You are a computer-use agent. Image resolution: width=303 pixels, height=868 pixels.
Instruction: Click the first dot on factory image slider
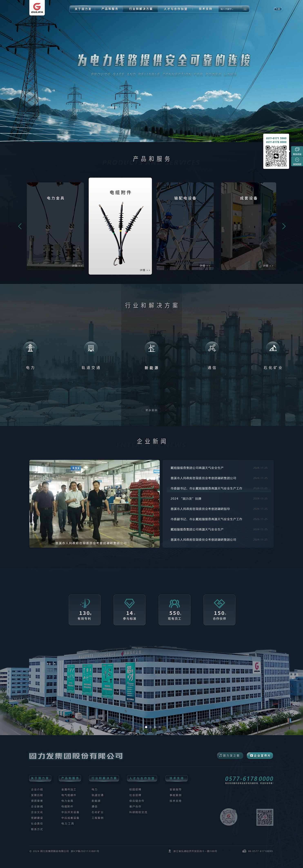click(x=146, y=727)
